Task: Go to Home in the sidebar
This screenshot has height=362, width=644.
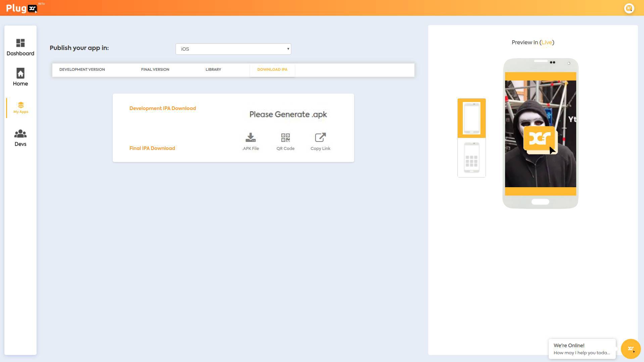Action: tap(20, 77)
